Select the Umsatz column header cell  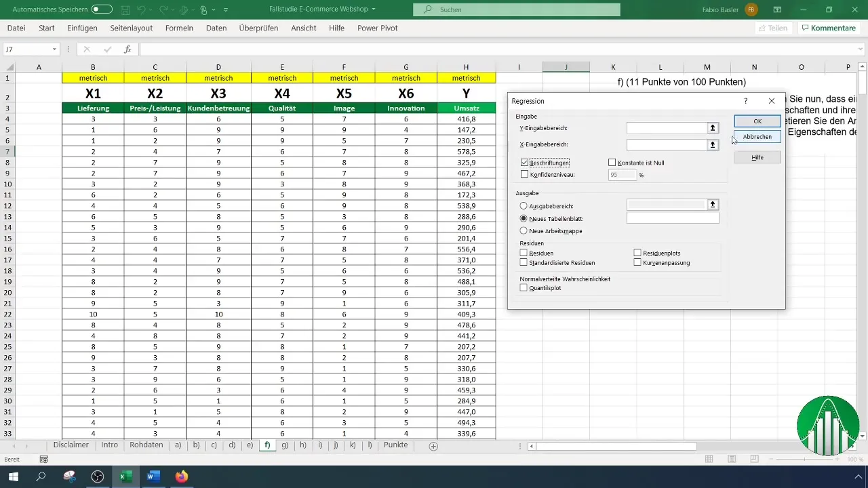(467, 108)
